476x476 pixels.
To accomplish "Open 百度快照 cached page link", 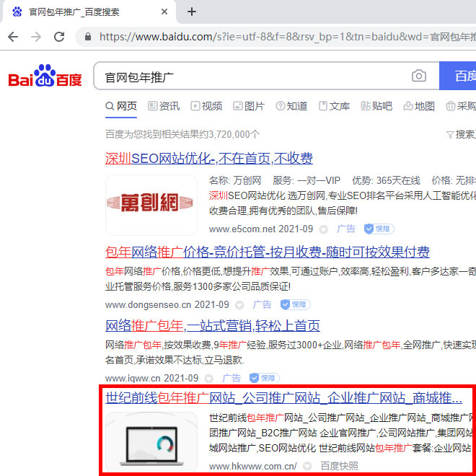I will click(339, 466).
